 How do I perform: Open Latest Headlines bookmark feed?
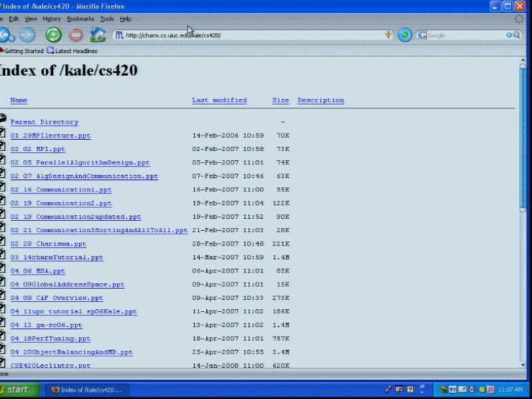click(72, 51)
